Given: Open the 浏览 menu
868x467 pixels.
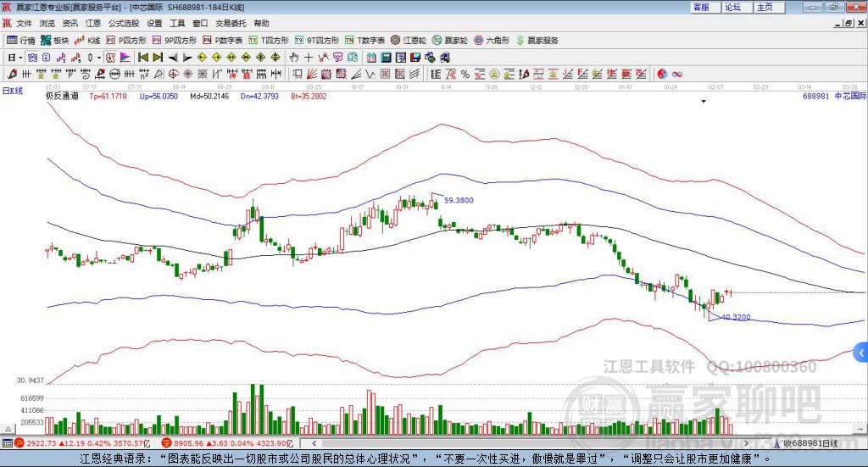Looking at the screenshot, I should [47, 23].
